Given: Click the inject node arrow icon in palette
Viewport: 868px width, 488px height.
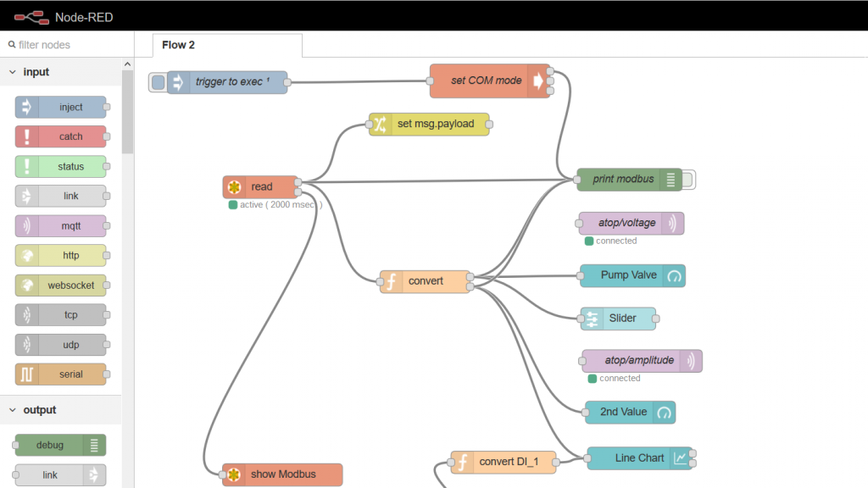Looking at the screenshot, I should (x=26, y=108).
